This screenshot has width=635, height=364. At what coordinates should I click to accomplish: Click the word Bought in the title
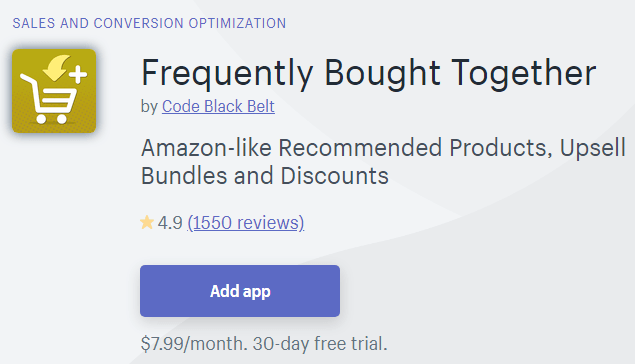click(382, 74)
